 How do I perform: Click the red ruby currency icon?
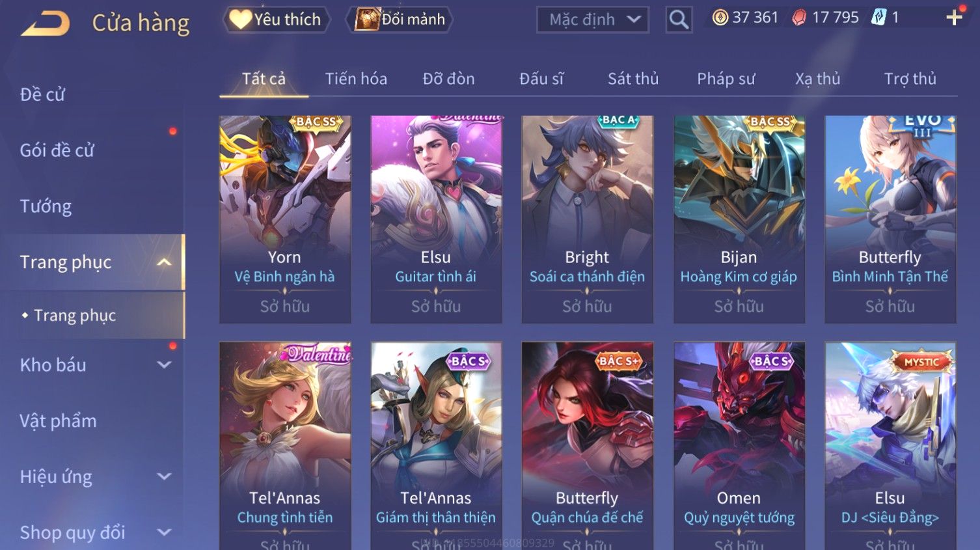[x=799, y=18]
